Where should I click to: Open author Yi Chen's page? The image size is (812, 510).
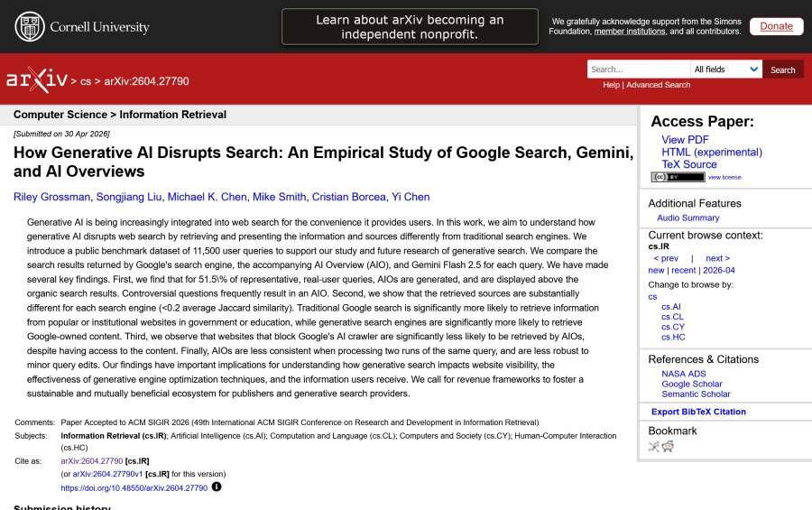(x=411, y=197)
